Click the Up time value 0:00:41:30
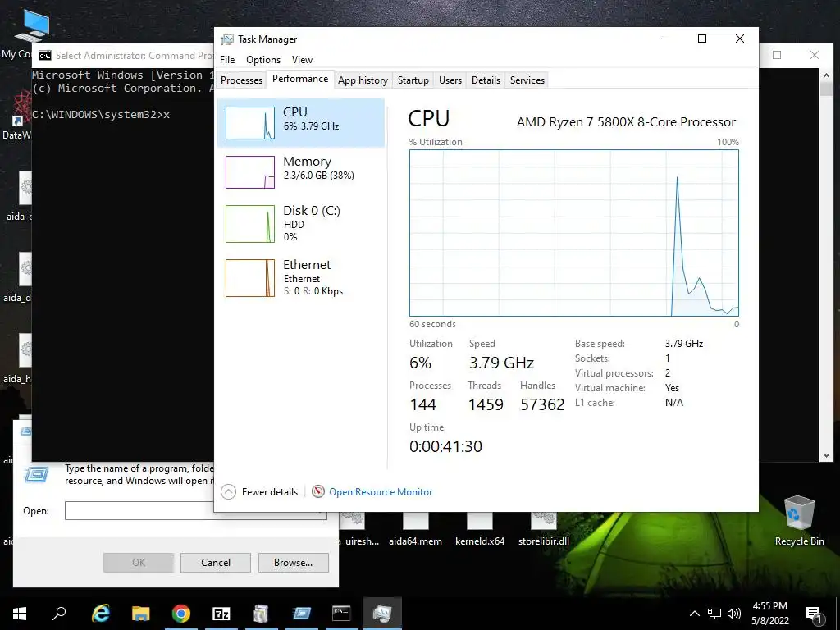 [445, 446]
